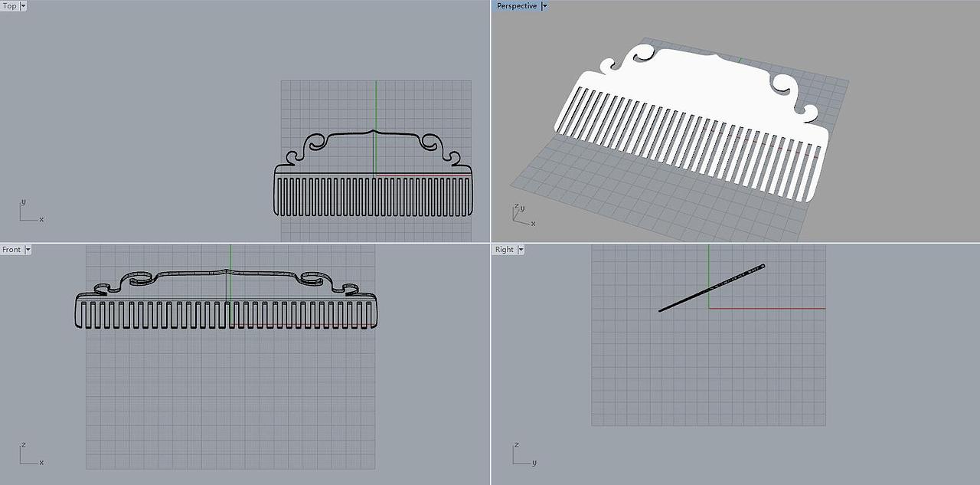Select the comb outline in Top viewport

click(x=373, y=173)
